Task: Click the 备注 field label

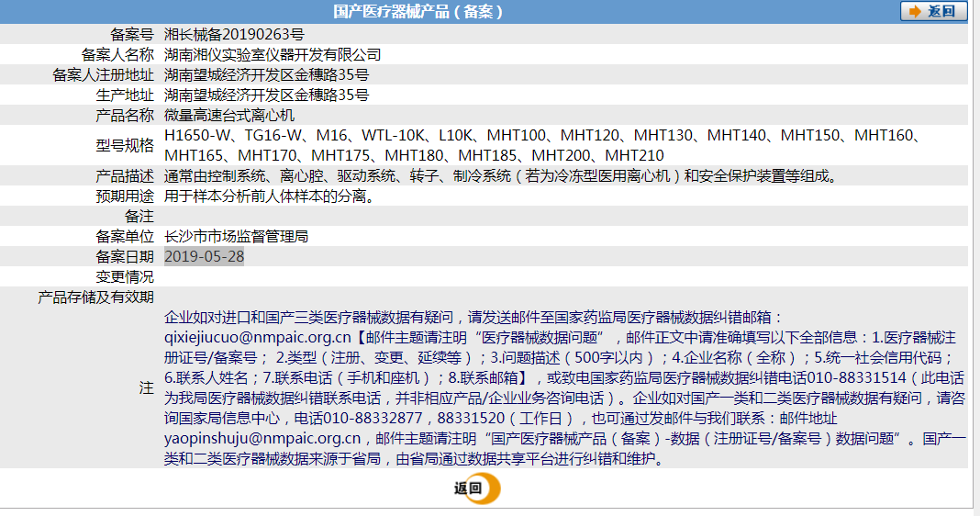Action: [139, 216]
